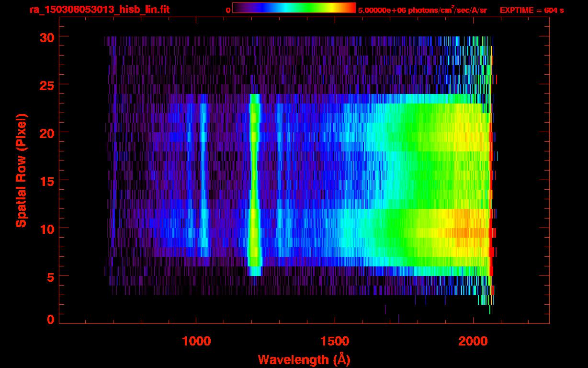Click the filename ra_150306053013_hisb_lin.fit
Viewport: 588px width, 368px height.
(99, 10)
